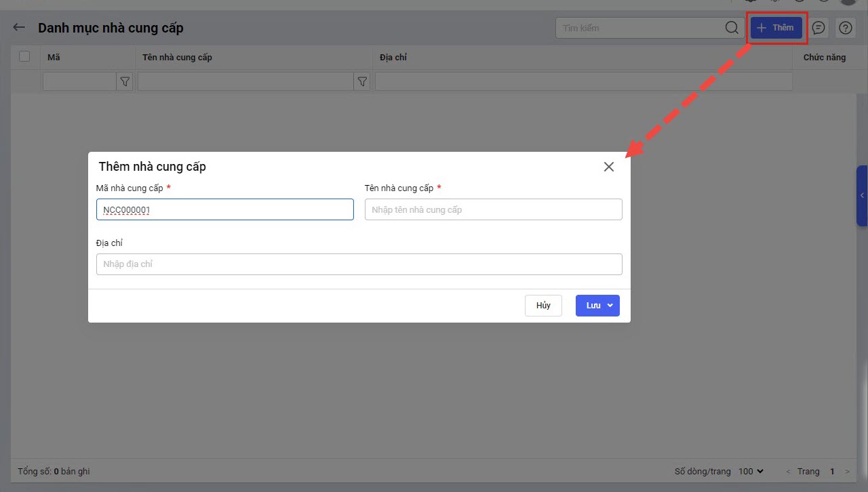Focus the Tìm kiếm search box
868x492 pixels.
(x=637, y=28)
